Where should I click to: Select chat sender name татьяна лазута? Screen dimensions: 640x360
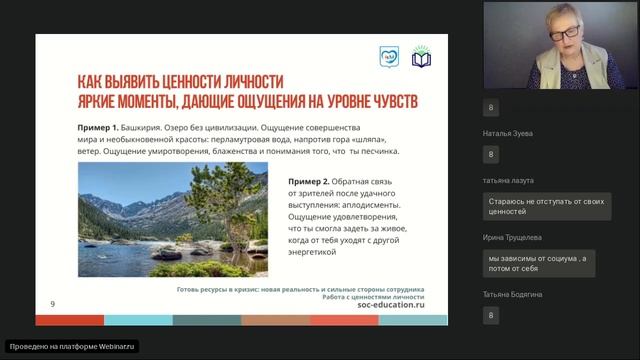(508, 180)
